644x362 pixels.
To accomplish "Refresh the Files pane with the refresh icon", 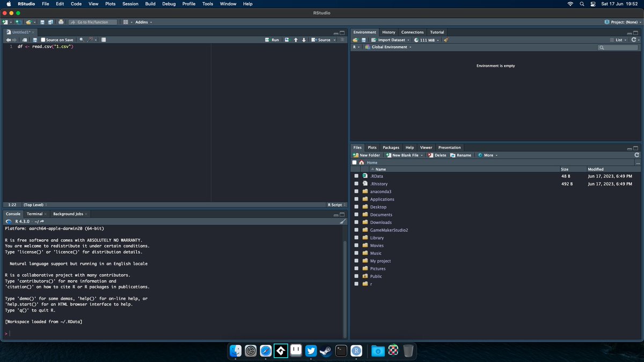I will pos(636,155).
